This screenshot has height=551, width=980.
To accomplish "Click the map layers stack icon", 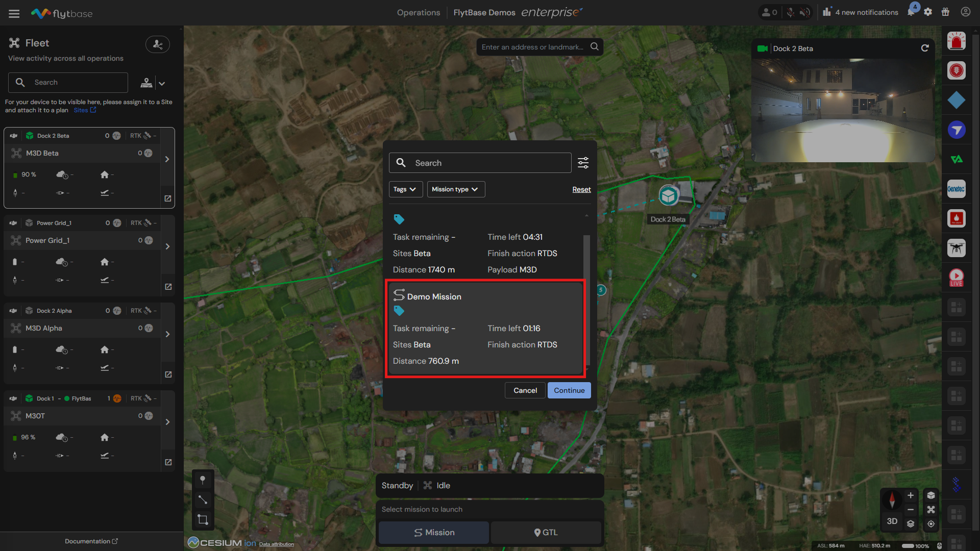I will (x=911, y=523).
